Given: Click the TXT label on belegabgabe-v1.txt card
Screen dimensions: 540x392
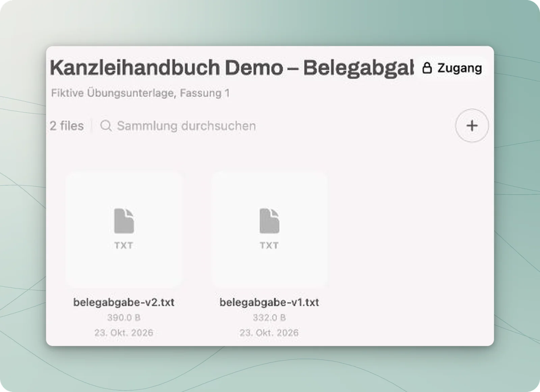Looking at the screenshot, I should click(x=269, y=245).
